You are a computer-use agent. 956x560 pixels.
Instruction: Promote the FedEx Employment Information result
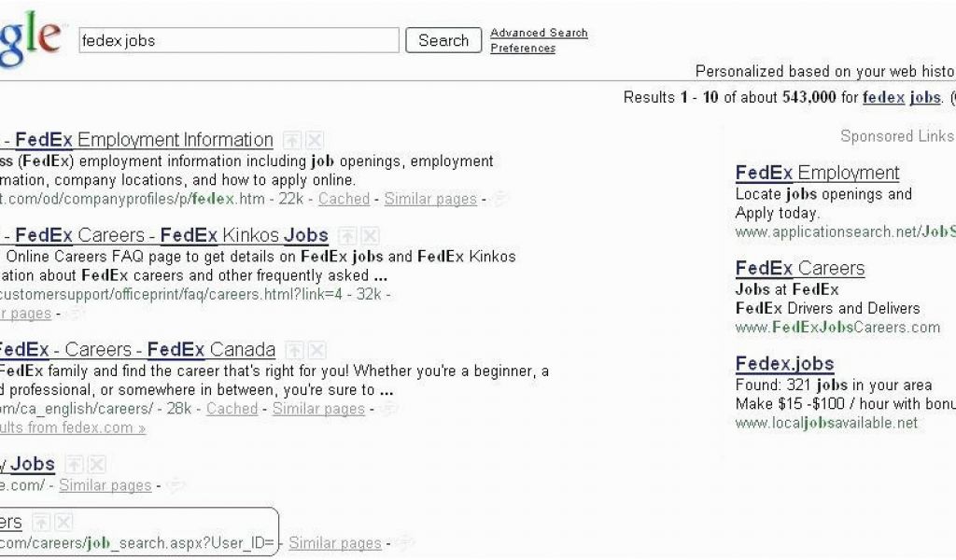(x=292, y=141)
